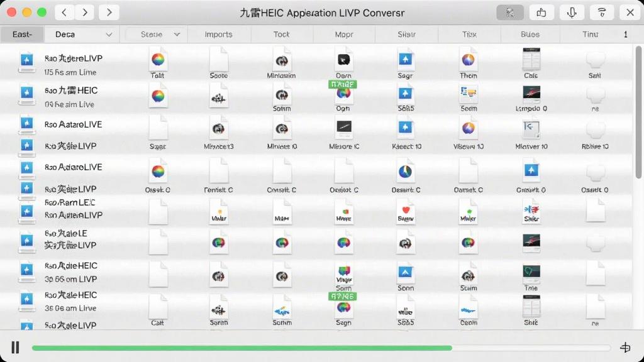The image size is (644, 362).
Task: Go back with the left chevron button
Action: click(65, 13)
